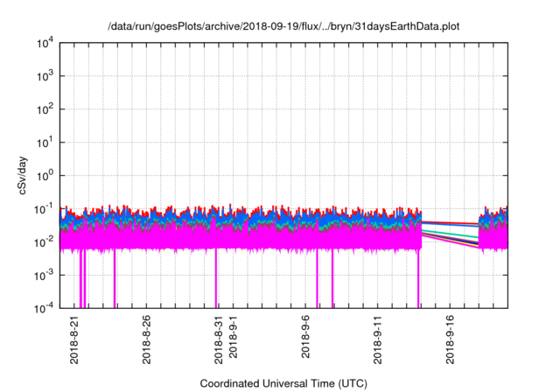Click the Coordinated Universal Time axis label
This screenshot has width=560, height=392.
[x=283, y=383]
